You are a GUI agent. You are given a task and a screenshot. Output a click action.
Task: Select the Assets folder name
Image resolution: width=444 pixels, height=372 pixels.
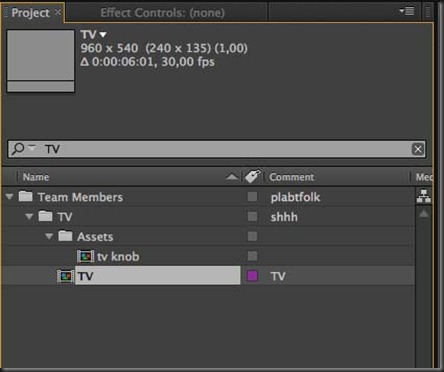pyautogui.click(x=95, y=237)
